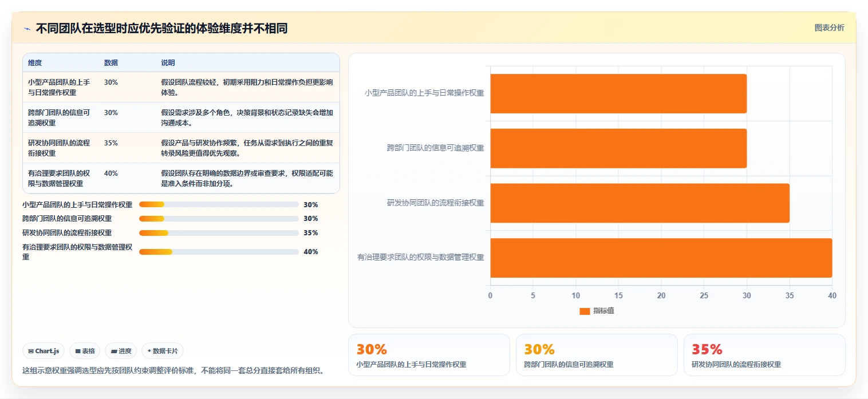This screenshot has width=868, height=399.
Task: Click the 图表分析 label in header
Action: (829, 27)
